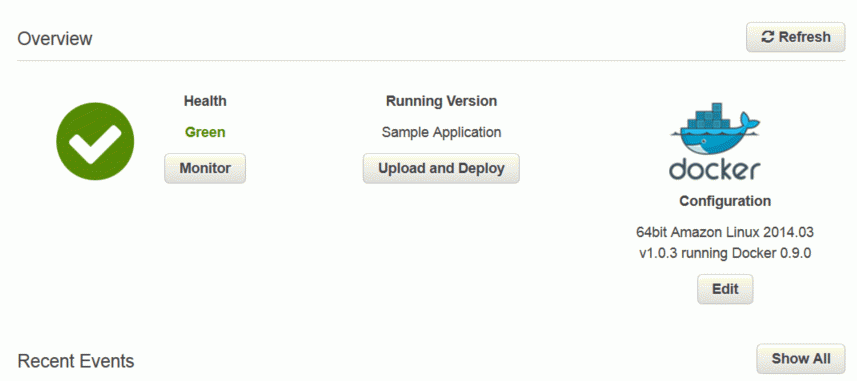Open the Monitor health view

click(x=205, y=168)
